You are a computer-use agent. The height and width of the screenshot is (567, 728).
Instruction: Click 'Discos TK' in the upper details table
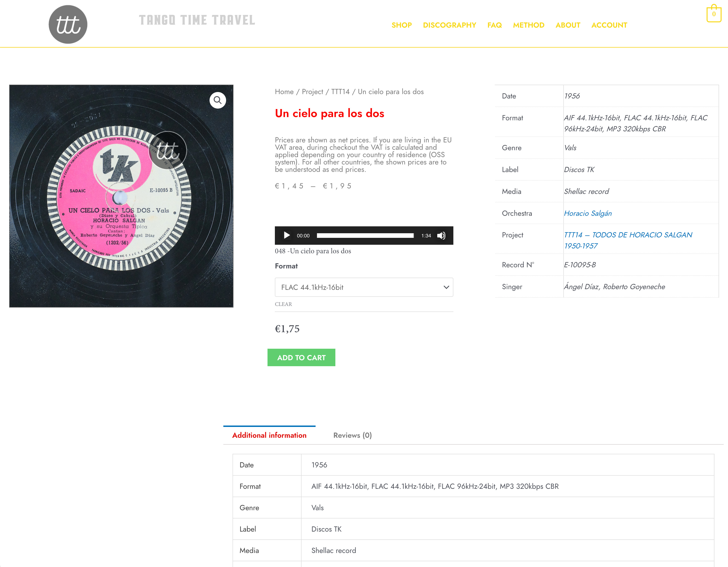pos(579,170)
